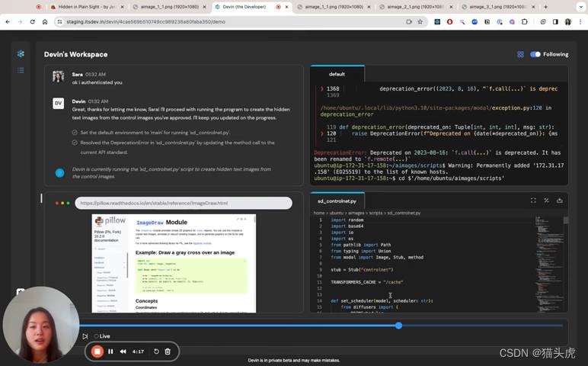The width and height of the screenshot is (588, 366).
Task: Click the 'aimages' breadcrumb in editor path
Action: click(356, 213)
